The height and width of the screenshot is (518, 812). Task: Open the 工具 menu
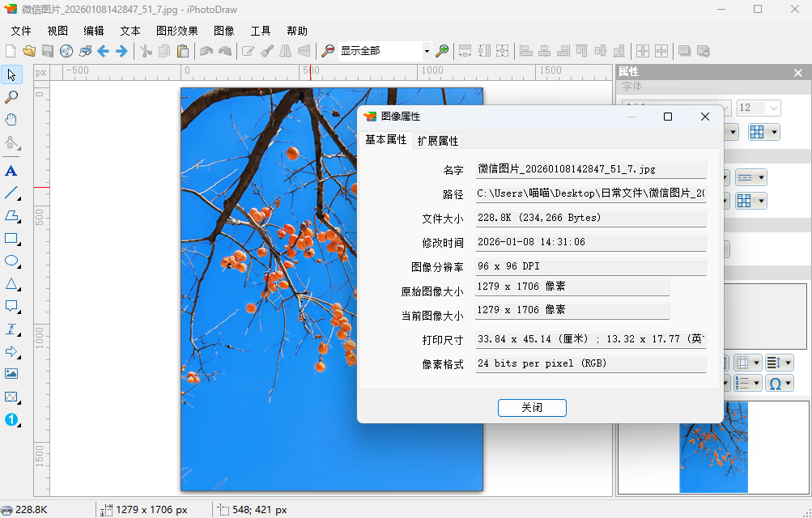coord(261,31)
